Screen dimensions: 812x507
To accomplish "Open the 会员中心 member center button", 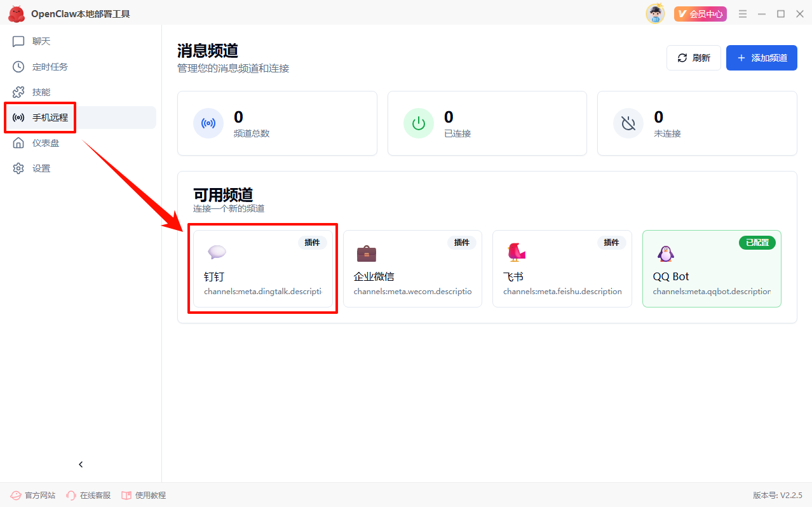I will [700, 14].
